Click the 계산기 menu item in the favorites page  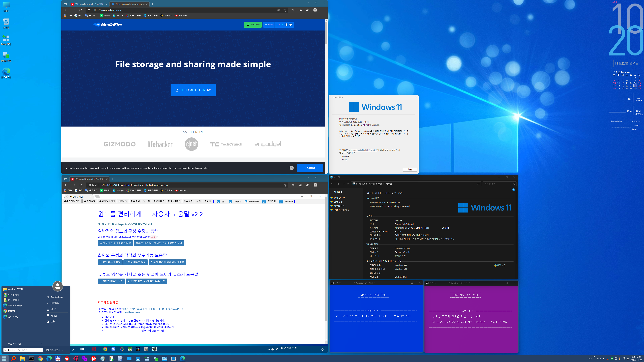click(x=147, y=201)
